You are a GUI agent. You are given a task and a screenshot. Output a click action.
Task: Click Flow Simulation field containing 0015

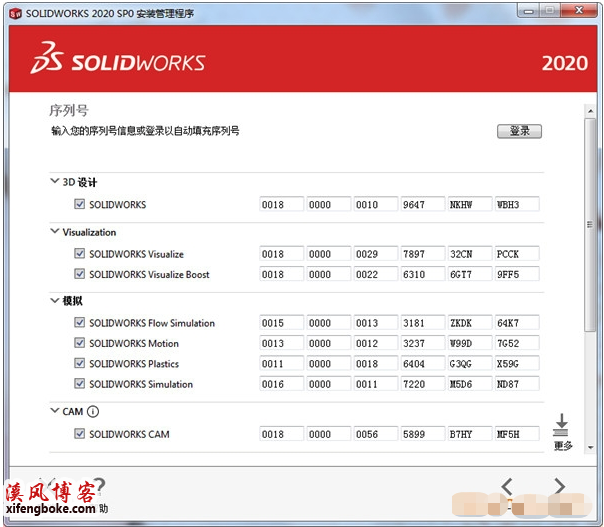click(x=282, y=323)
